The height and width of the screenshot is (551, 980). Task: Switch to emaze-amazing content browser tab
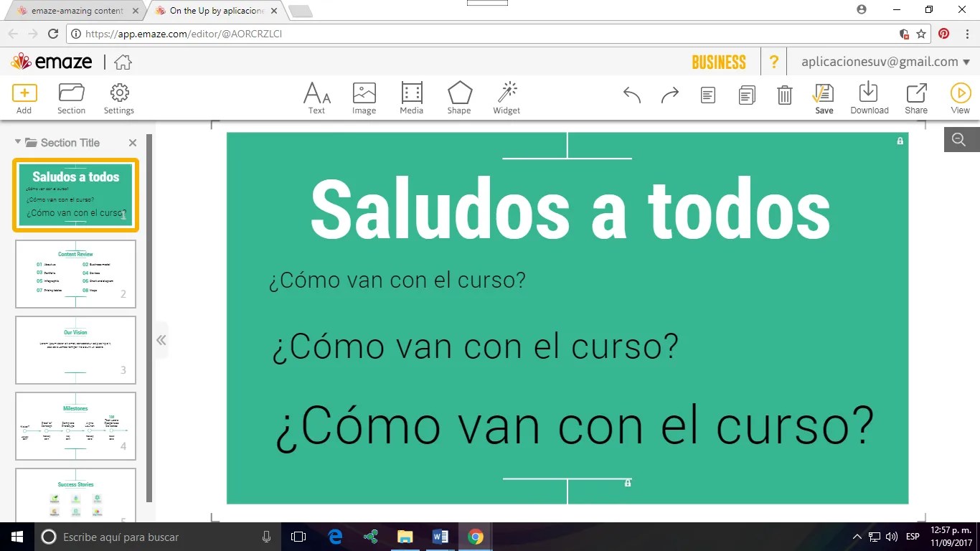point(77,11)
